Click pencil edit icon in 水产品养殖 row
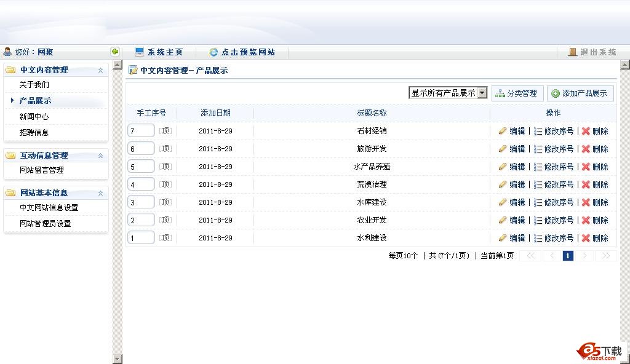This screenshot has height=364, width=630. [502, 167]
